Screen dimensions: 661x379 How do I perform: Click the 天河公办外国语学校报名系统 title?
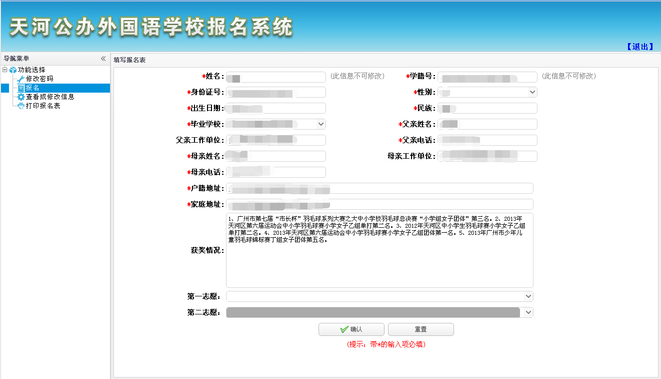pyautogui.click(x=151, y=27)
